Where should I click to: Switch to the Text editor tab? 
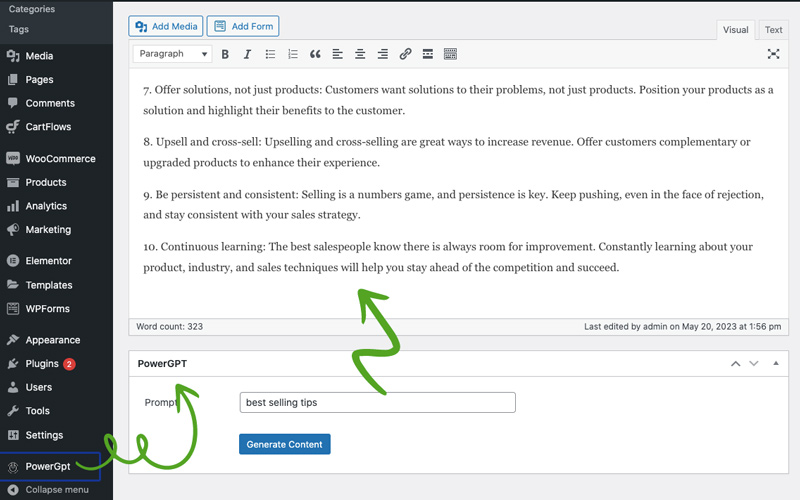coord(773,30)
